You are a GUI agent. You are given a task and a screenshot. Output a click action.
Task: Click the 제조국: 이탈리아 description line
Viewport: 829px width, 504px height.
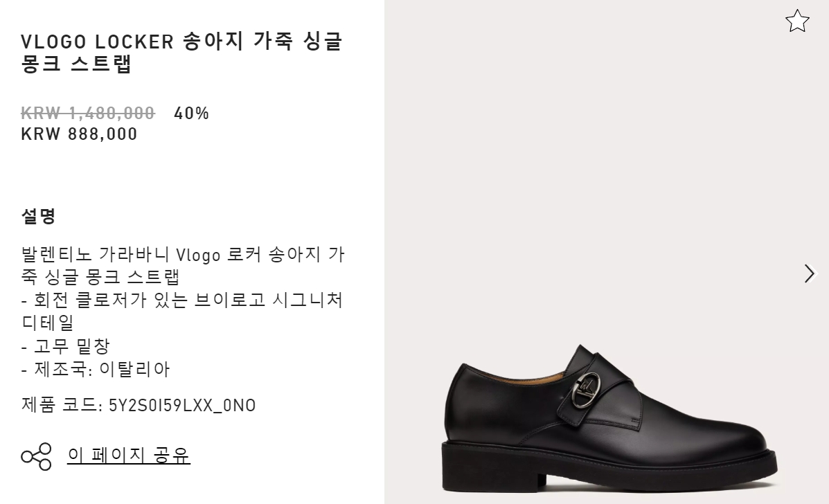[96, 369]
